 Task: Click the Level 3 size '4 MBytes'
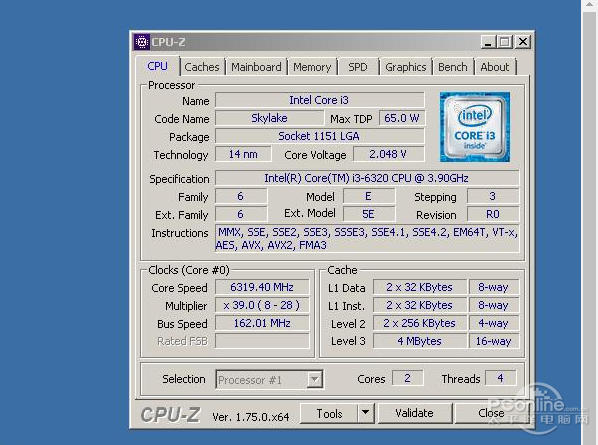(x=420, y=341)
